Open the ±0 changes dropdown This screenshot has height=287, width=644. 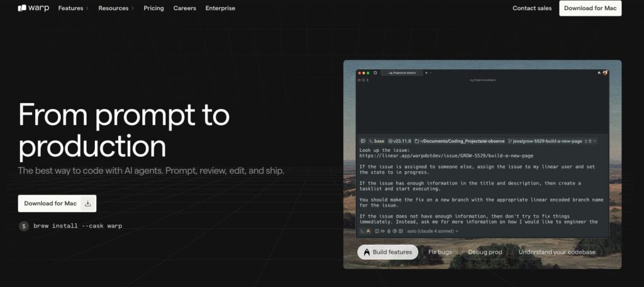click(x=590, y=141)
